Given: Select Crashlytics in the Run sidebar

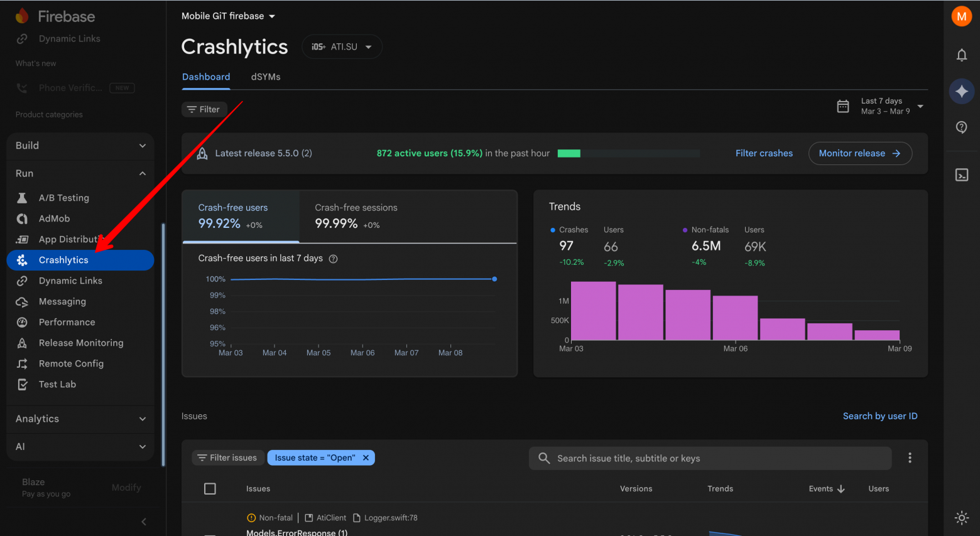Looking at the screenshot, I should 63,260.
